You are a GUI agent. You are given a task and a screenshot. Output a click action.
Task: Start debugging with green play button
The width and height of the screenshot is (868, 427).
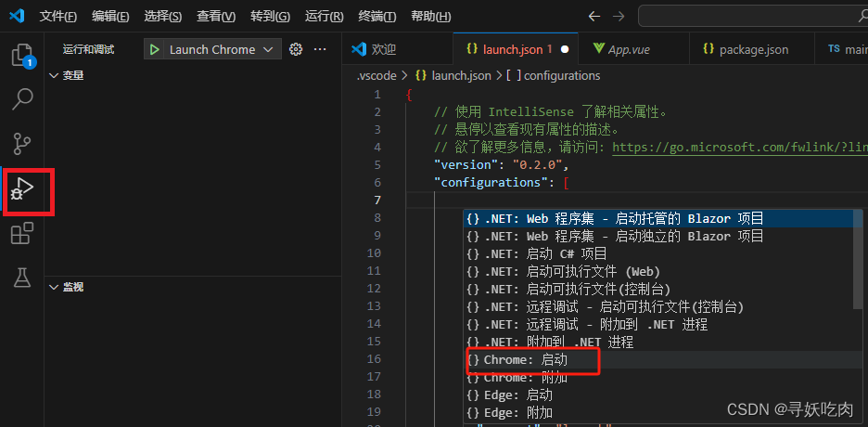pos(155,49)
